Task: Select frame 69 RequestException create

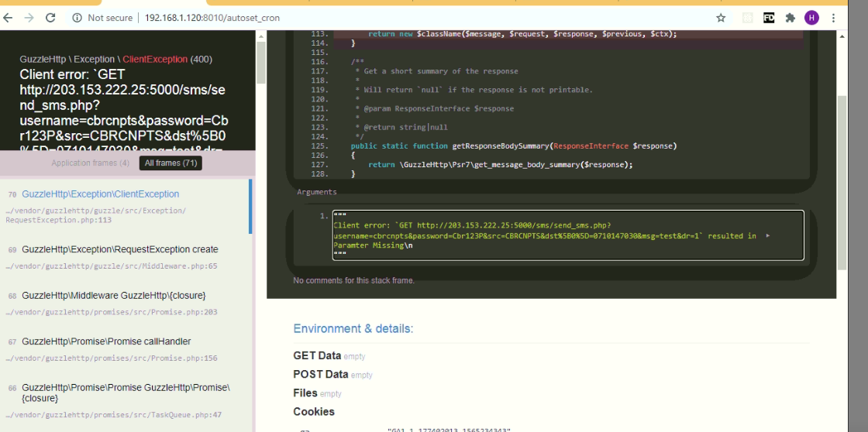Action: click(x=126, y=257)
